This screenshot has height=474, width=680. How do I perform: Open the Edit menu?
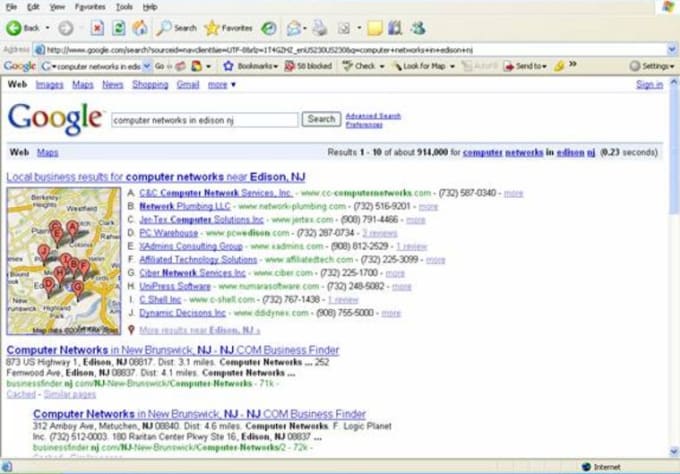(x=33, y=7)
